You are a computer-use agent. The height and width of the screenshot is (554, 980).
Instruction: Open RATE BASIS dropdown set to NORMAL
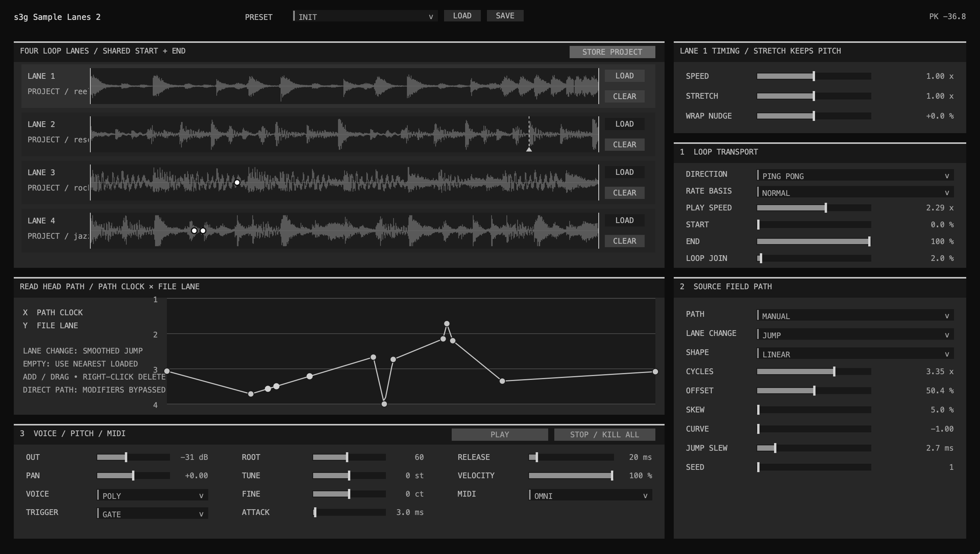click(856, 192)
